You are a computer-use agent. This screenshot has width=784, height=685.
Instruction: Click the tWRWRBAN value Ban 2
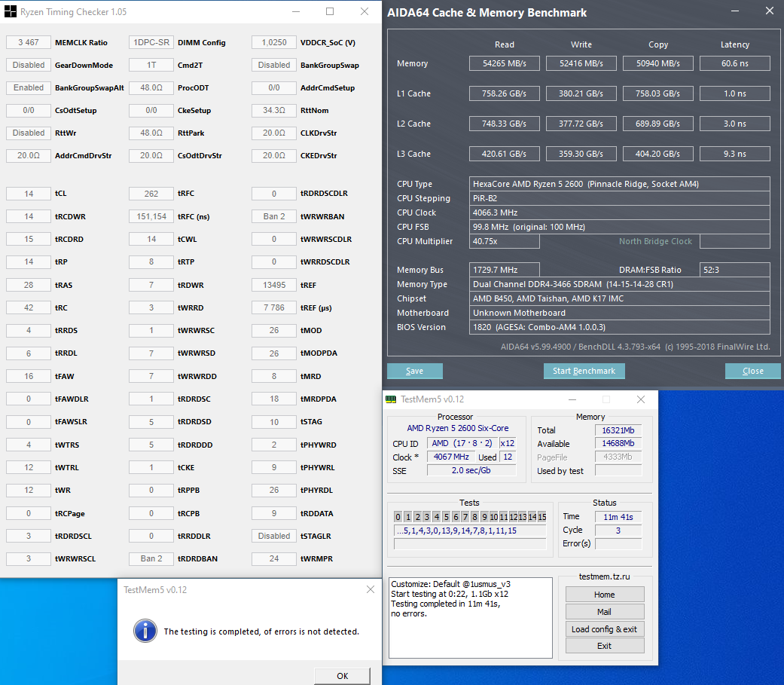point(274,216)
